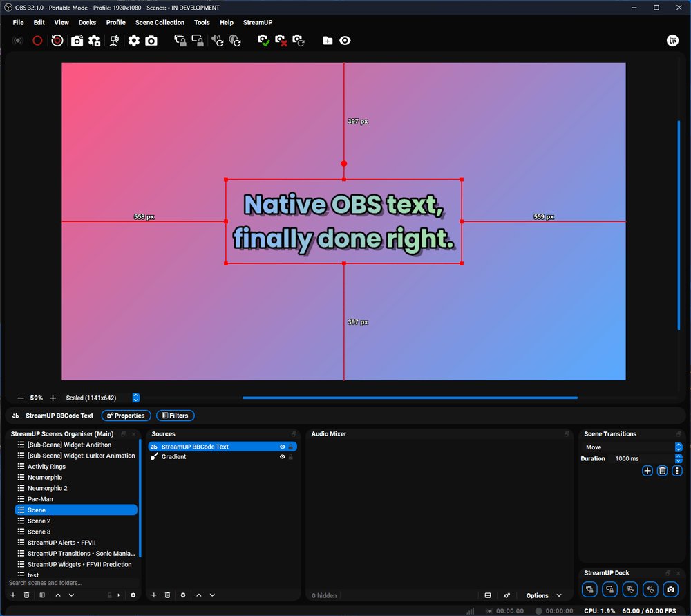Click the plain camera screenshot toolbar icon
The image size is (691, 616).
click(151, 41)
